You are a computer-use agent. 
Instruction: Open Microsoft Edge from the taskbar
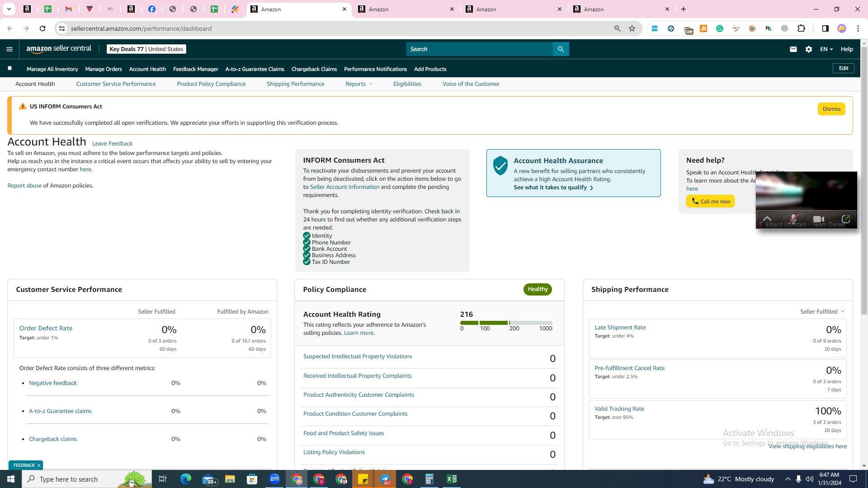[186, 479]
